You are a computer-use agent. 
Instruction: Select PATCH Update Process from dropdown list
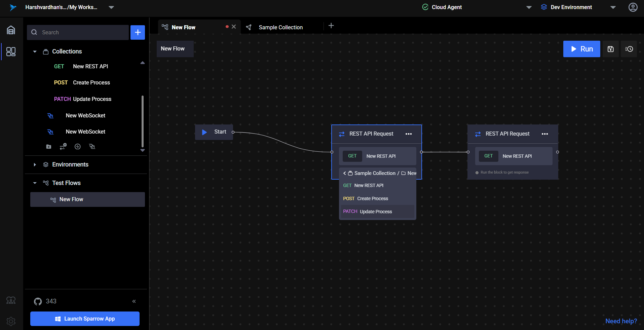point(378,212)
